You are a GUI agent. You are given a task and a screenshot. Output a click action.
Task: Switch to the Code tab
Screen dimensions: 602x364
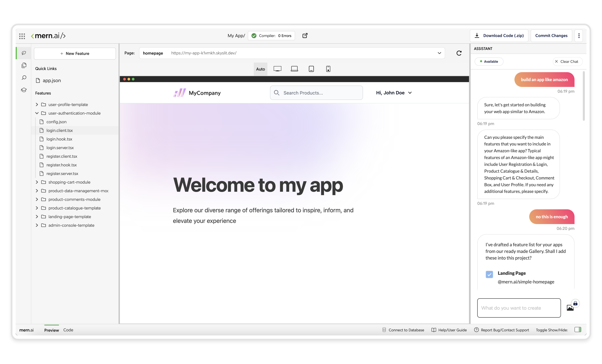click(68, 330)
